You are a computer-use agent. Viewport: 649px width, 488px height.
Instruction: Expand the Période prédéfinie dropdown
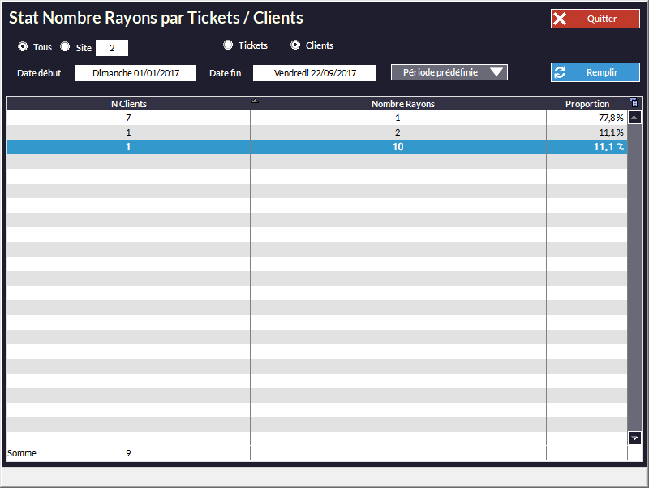(x=449, y=72)
